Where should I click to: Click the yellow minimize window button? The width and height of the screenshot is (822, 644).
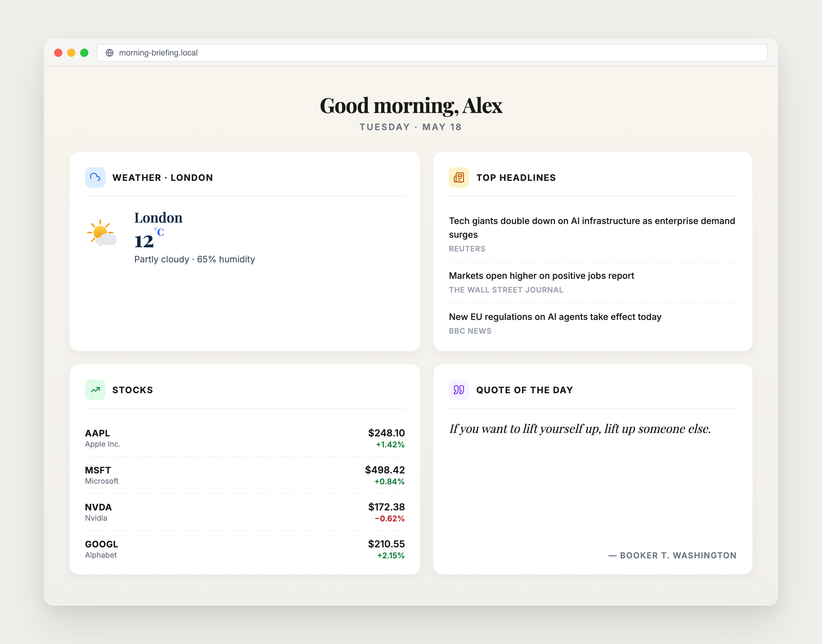71,53
